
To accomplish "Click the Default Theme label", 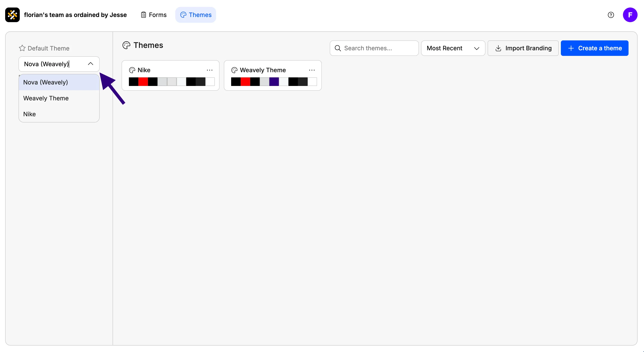I will pos(49,48).
